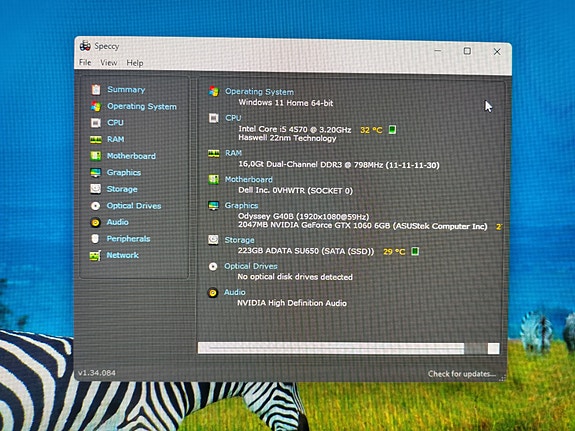Click the Network card icon in sidebar
575x431 pixels.
coord(95,256)
